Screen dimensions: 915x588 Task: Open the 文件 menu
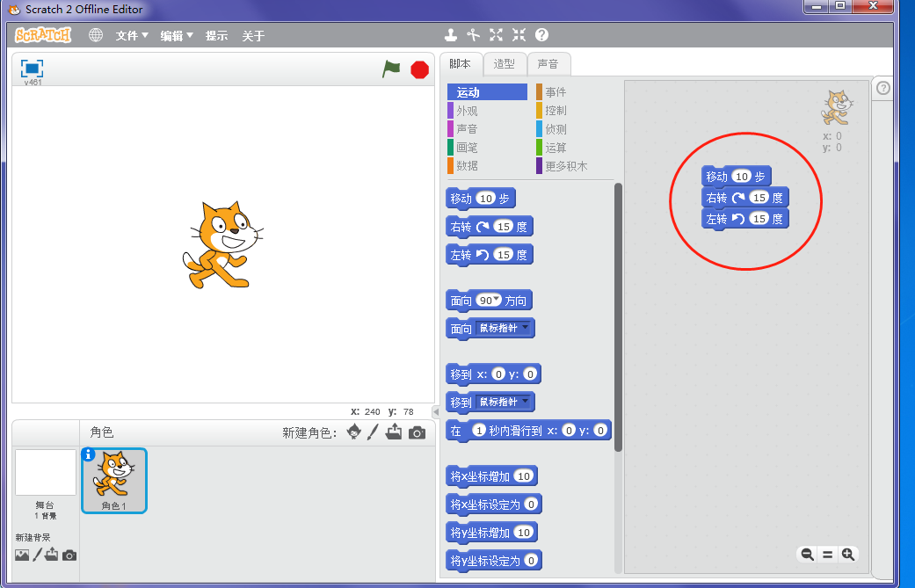[x=132, y=35]
